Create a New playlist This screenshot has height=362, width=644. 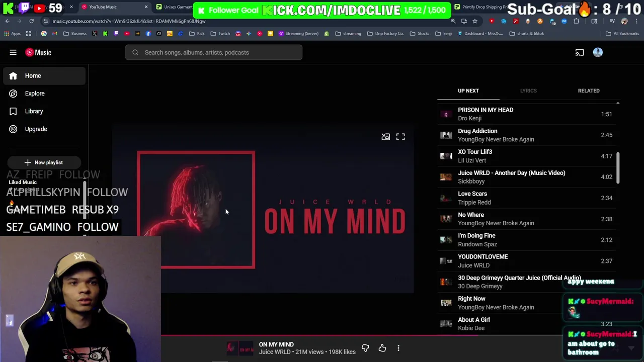click(44, 162)
